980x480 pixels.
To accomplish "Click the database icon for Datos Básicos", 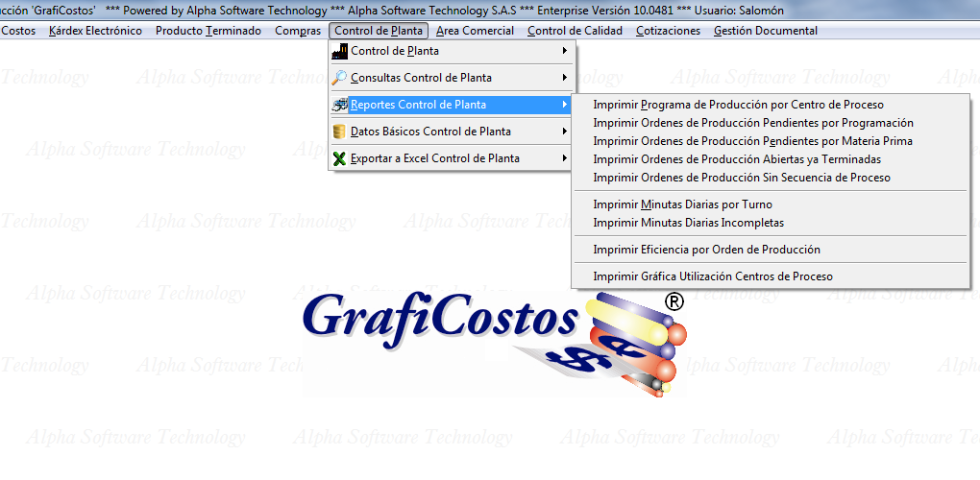I will (x=339, y=132).
